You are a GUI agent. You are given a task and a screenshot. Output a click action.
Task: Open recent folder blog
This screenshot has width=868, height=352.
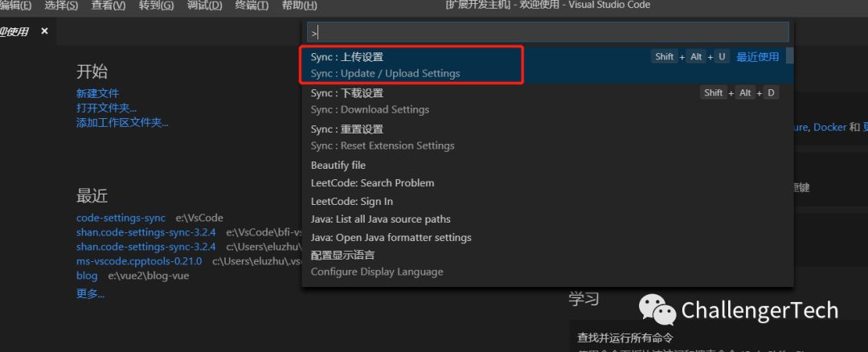(x=87, y=275)
